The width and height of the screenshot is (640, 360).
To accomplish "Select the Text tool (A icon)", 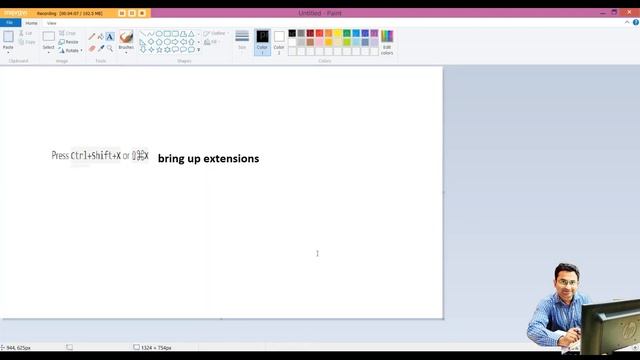I will coord(110,37).
